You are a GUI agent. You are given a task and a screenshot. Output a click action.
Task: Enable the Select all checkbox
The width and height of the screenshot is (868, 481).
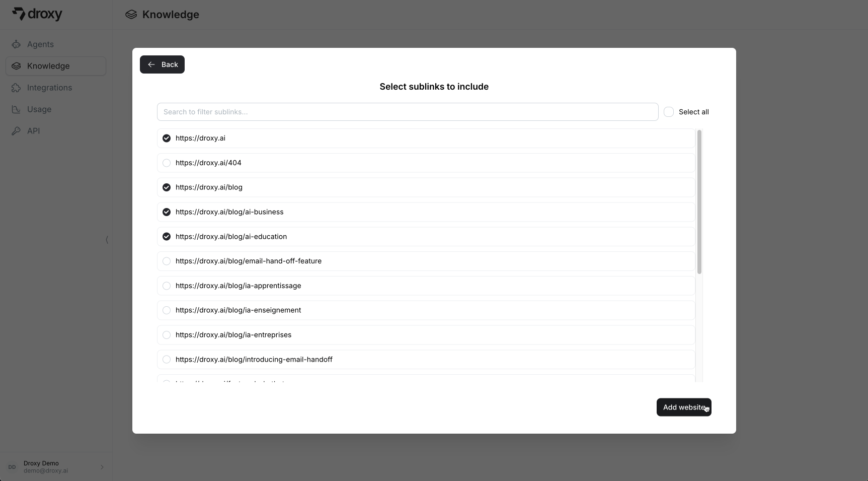669,111
